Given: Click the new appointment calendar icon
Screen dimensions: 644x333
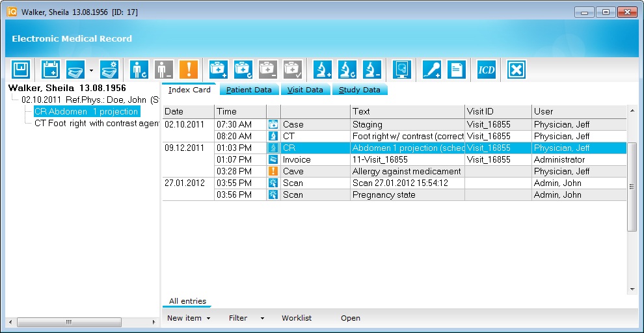Looking at the screenshot, I should click(51, 69).
